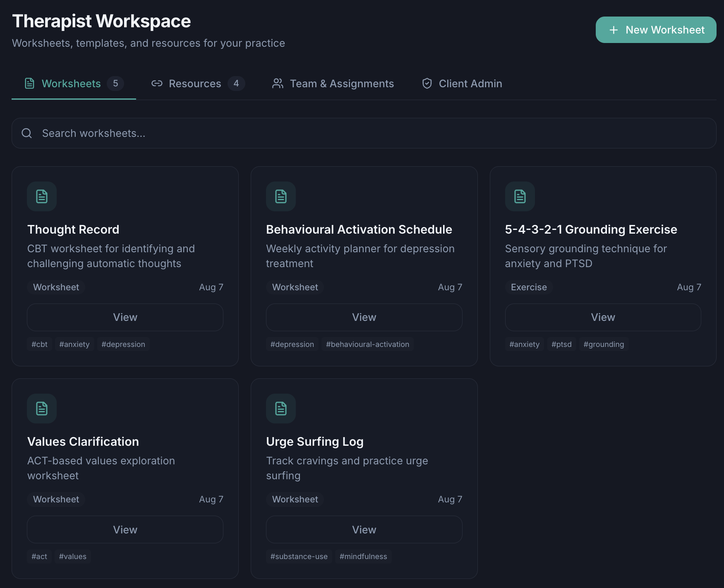This screenshot has width=724, height=588.
Task: Click the #cbt tag
Action: click(x=40, y=344)
